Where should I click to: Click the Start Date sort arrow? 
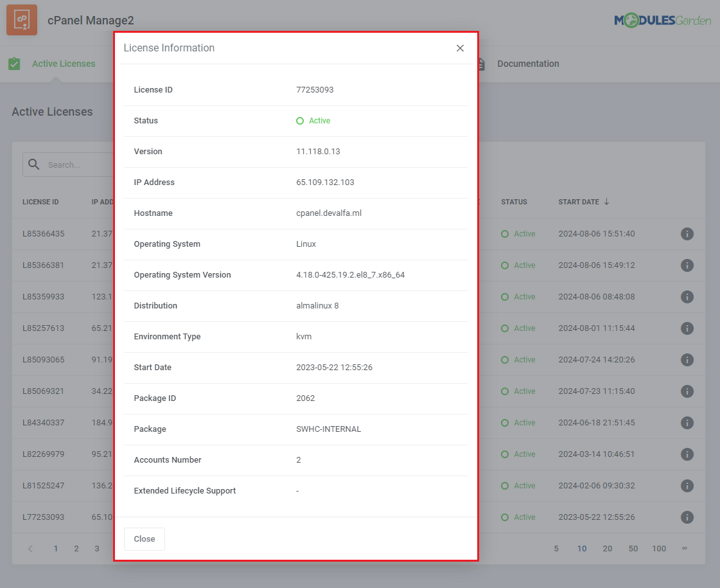[606, 202]
